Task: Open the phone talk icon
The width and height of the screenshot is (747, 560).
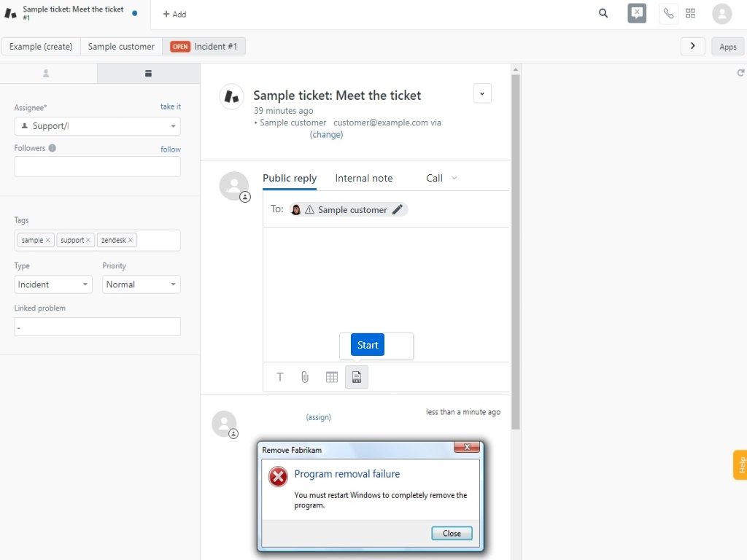Action: pyautogui.click(x=667, y=13)
